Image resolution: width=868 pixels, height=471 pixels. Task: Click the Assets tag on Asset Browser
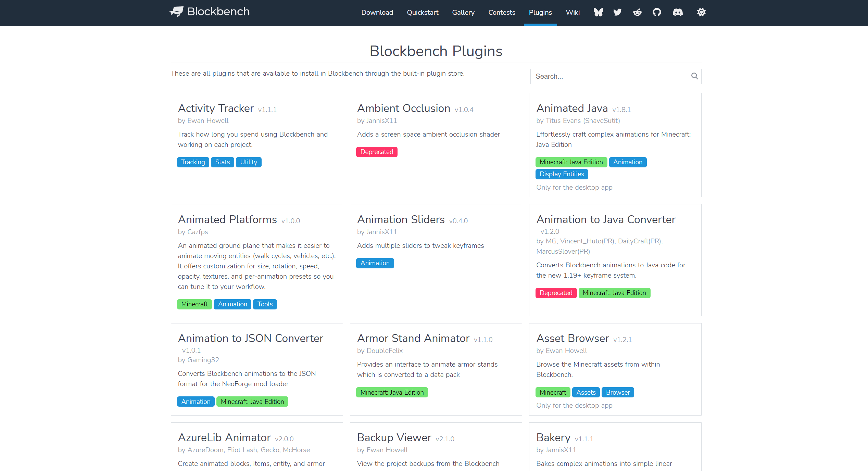(586, 393)
